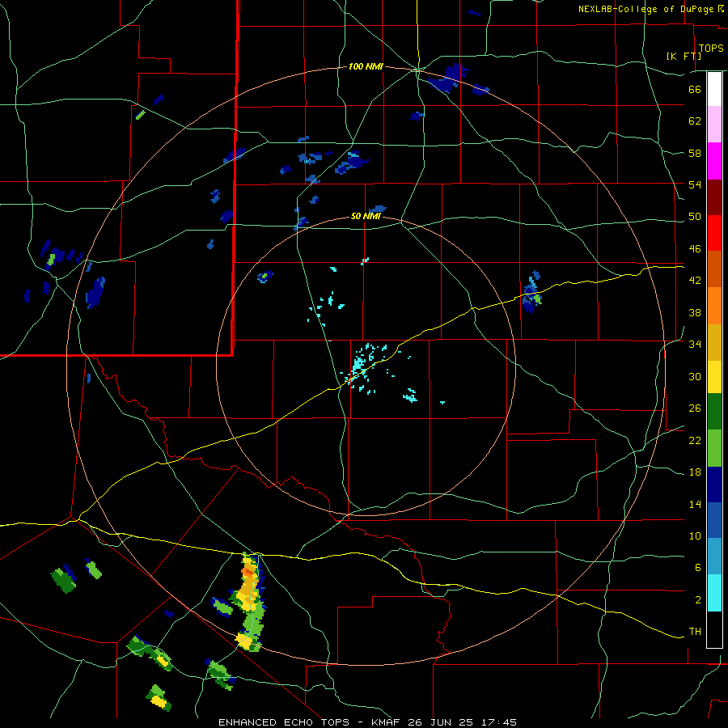Viewport: 728px width, 728px height.
Task: Pick the navy blue legend swatch
Action: 714,485
